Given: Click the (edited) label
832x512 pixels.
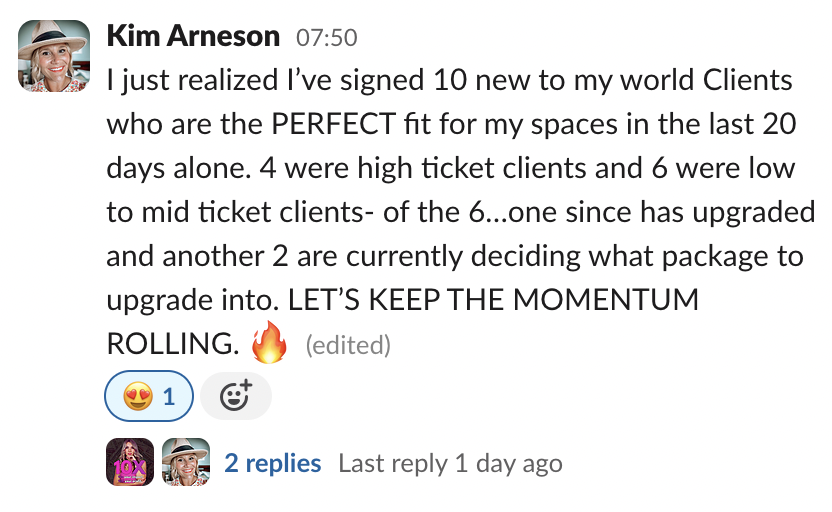Looking at the screenshot, I should [347, 345].
